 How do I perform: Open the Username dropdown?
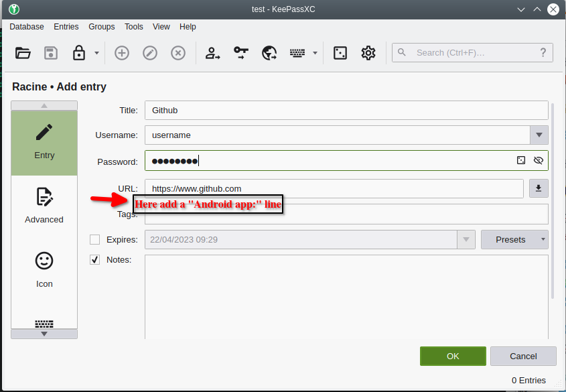(539, 135)
